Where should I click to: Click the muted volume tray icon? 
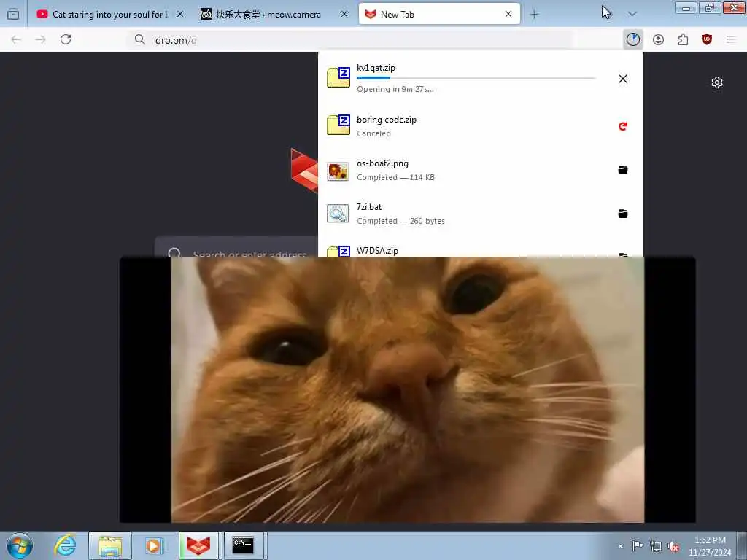[x=673, y=546]
